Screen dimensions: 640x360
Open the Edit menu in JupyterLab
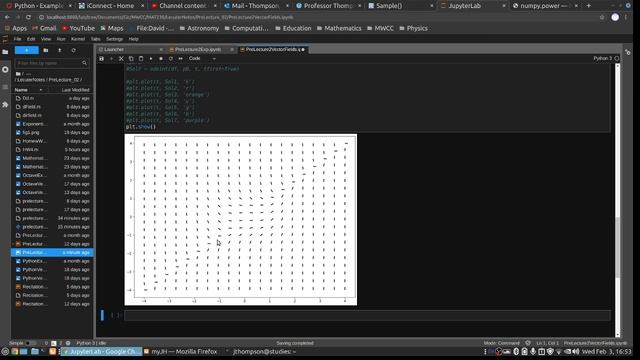[x=31, y=39]
